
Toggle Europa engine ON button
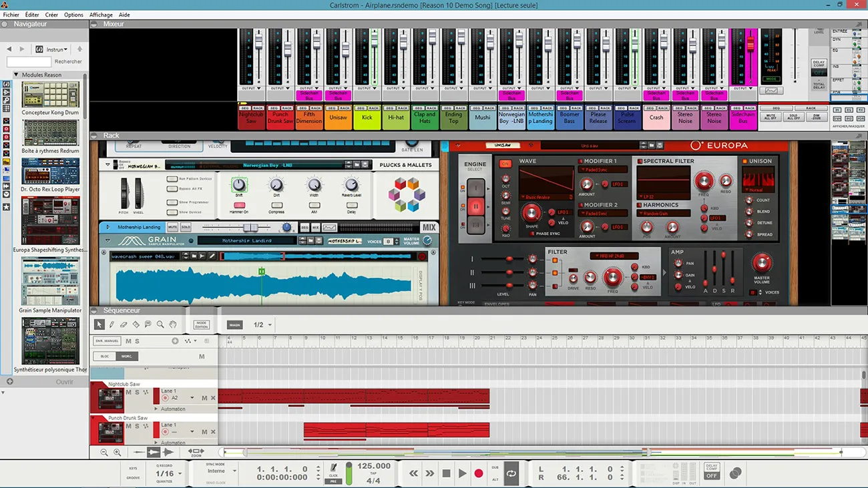click(505, 164)
